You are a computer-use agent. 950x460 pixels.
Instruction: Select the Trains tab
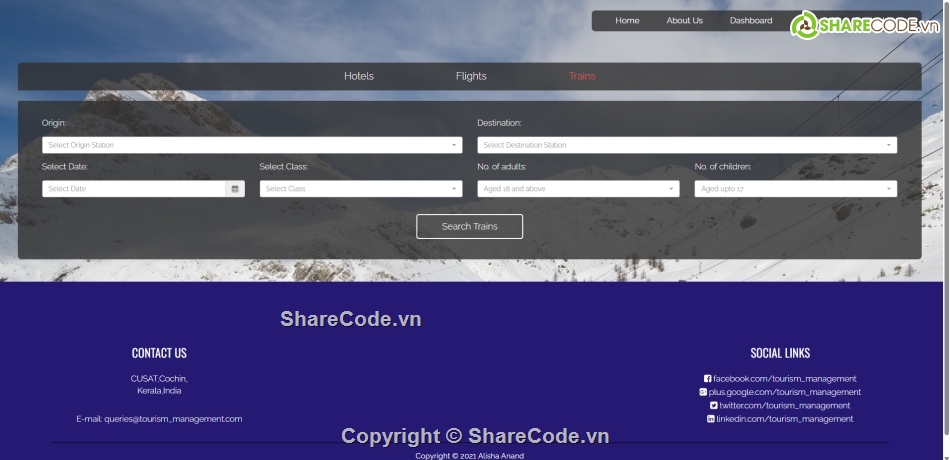(x=582, y=76)
